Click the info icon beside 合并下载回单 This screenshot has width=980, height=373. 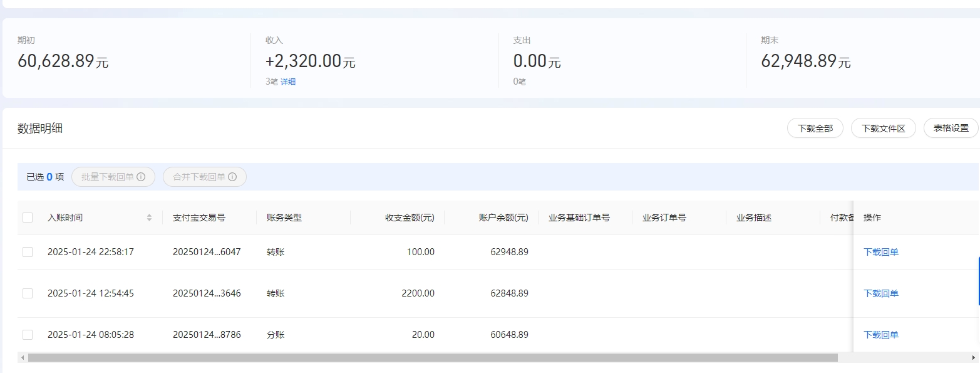232,177
